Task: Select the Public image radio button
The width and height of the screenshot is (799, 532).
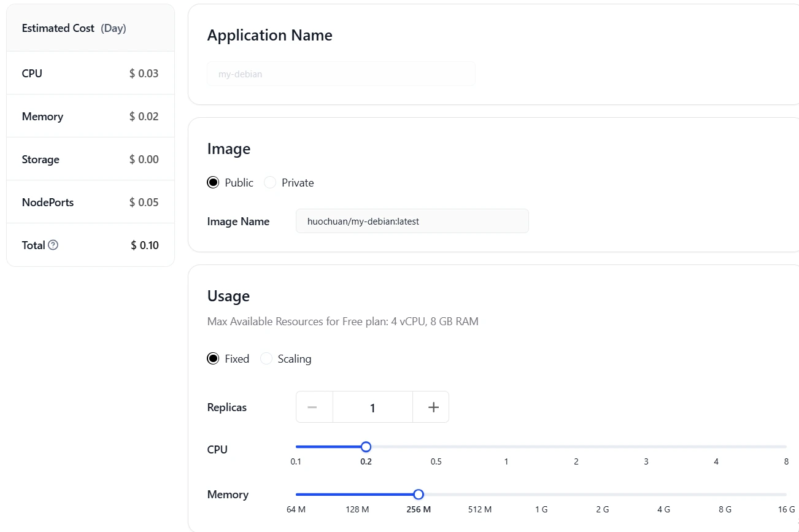Action: coord(213,182)
